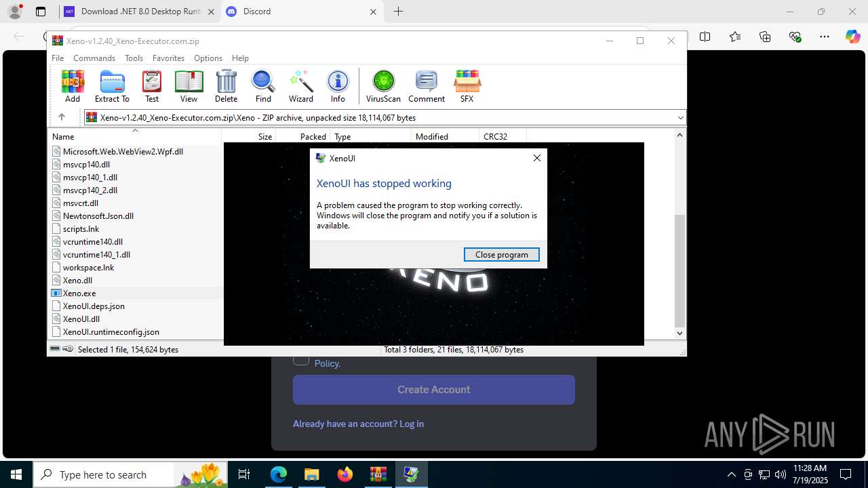Image resolution: width=868 pixels, height=488 pixels.
Task: Click the Add archive toolbar icon
Action: pos(73,86)
